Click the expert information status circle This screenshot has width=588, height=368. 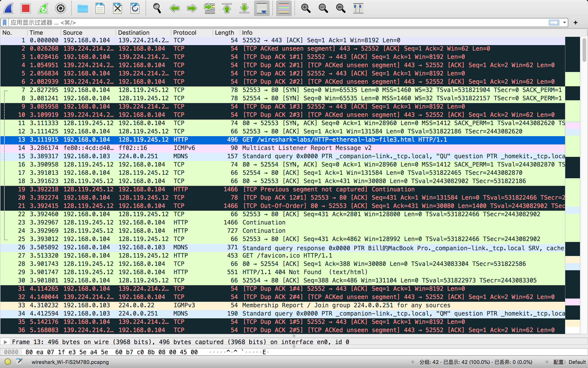(x=8, y=362)
